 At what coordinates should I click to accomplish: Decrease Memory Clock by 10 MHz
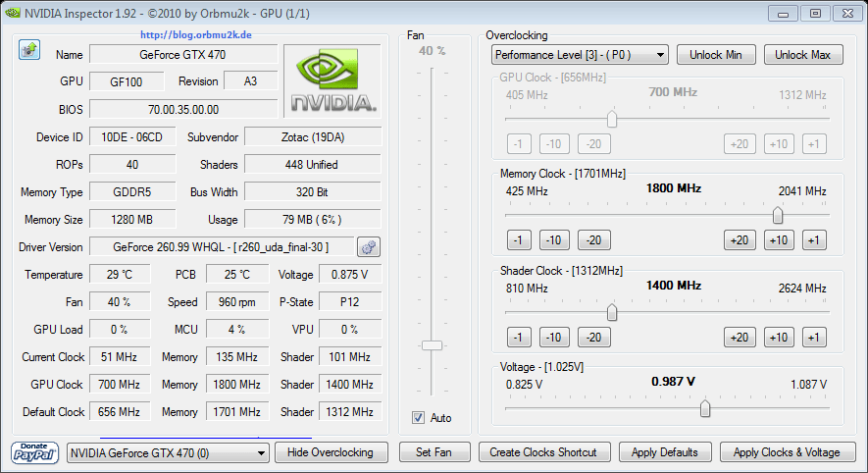(x=554, y=240)
